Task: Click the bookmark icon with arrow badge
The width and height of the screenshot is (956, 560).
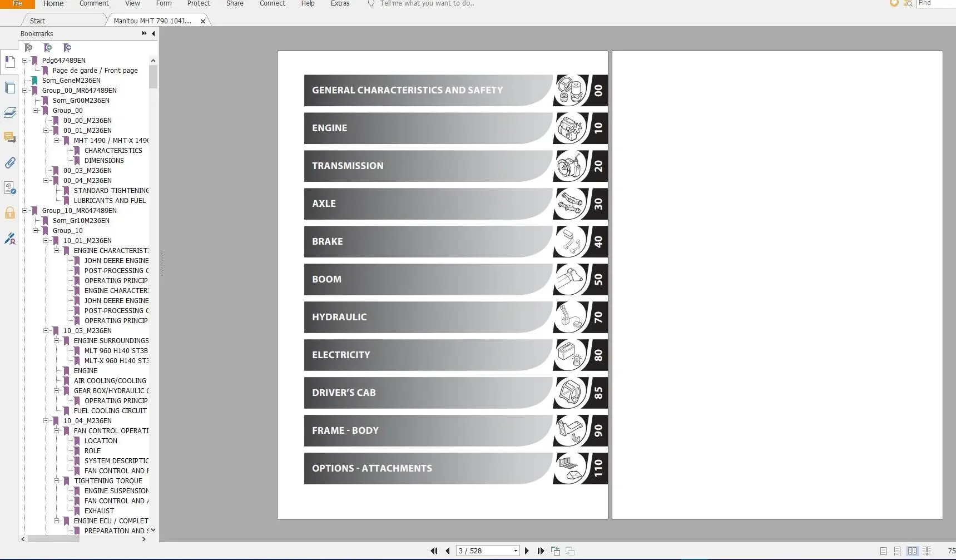Action: coord(67,48)
